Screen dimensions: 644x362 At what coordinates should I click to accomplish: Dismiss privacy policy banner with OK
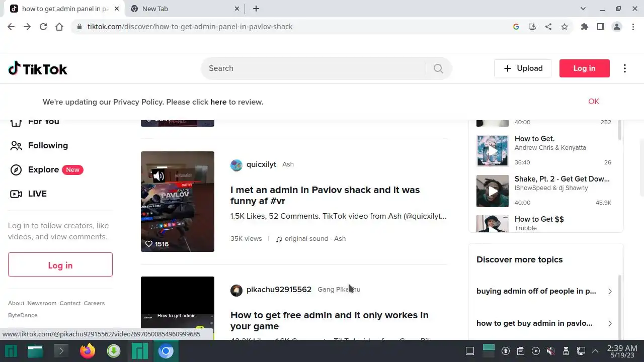tap(594, 102)
